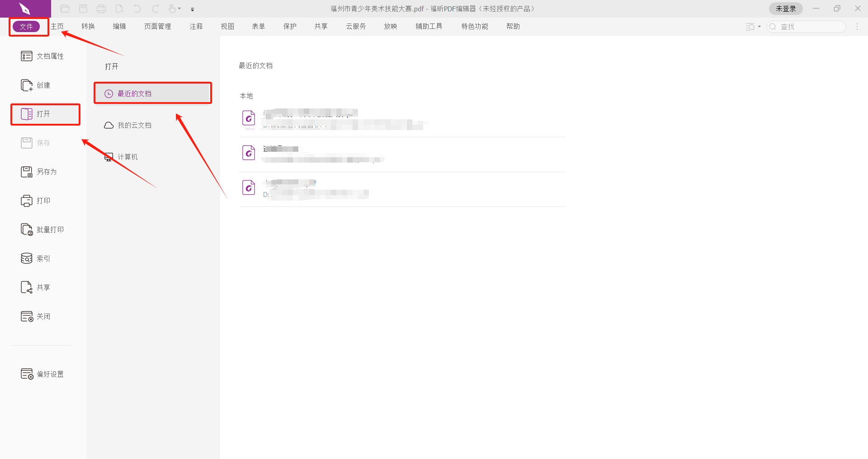Select 打开 in the file sidebar
868x459 pixels.
coord(45,114)
